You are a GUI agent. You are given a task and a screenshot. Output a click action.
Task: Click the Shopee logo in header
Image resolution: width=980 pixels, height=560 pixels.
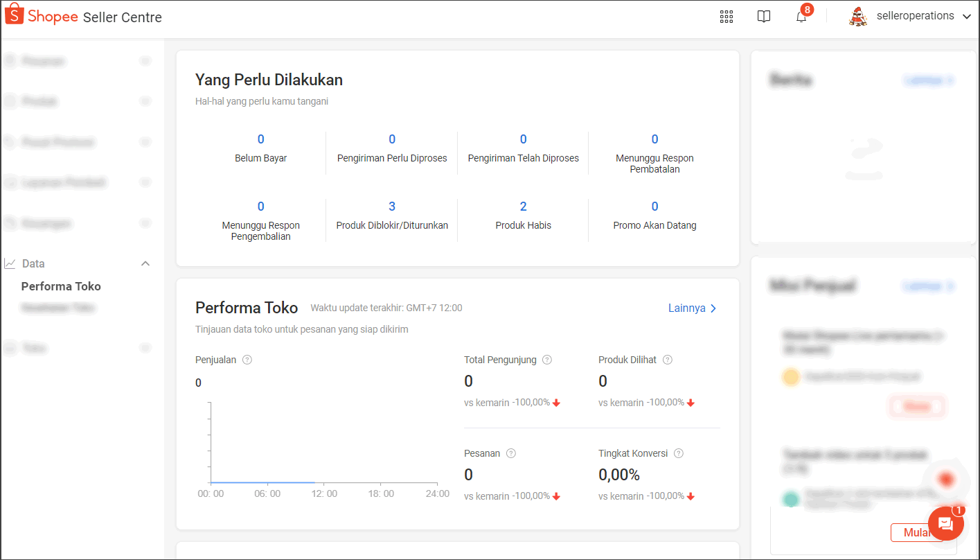(42, 17)
